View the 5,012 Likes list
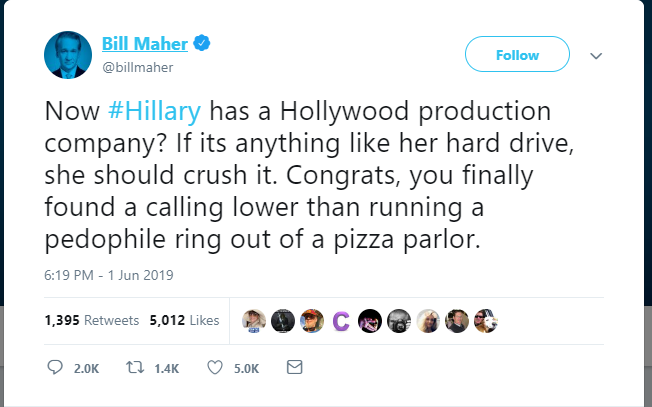The image size is (652, 407). point(183,321)
